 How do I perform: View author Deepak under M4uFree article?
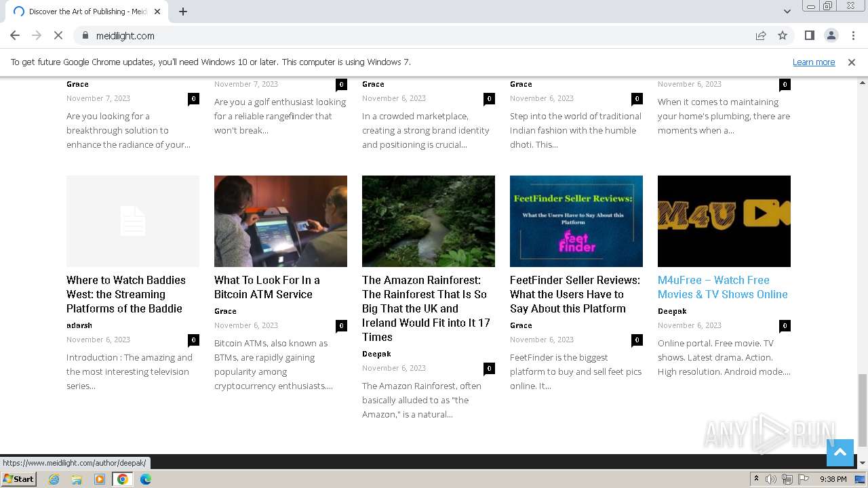(672, 311)
